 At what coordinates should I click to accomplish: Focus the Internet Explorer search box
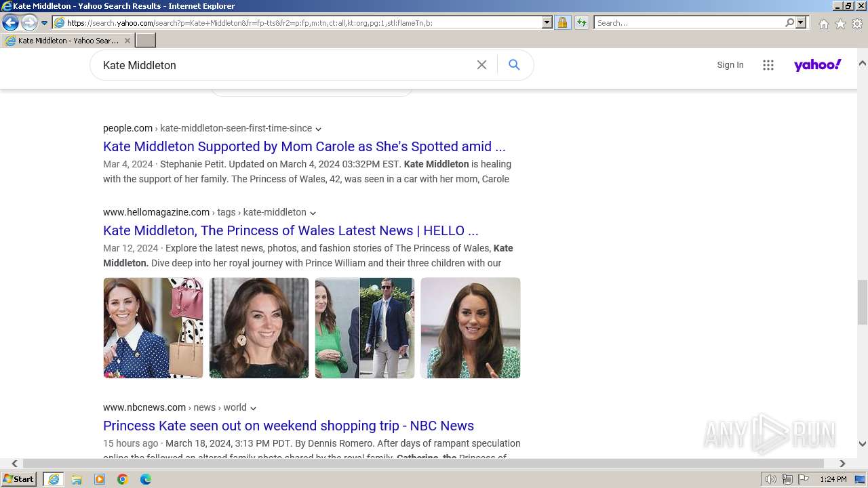coord(689,22)
